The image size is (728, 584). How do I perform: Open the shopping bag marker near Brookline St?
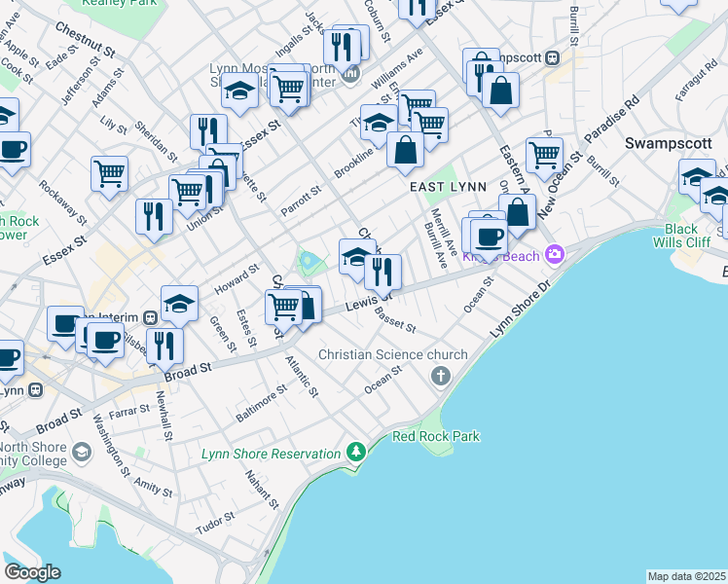tap(405, 150)
